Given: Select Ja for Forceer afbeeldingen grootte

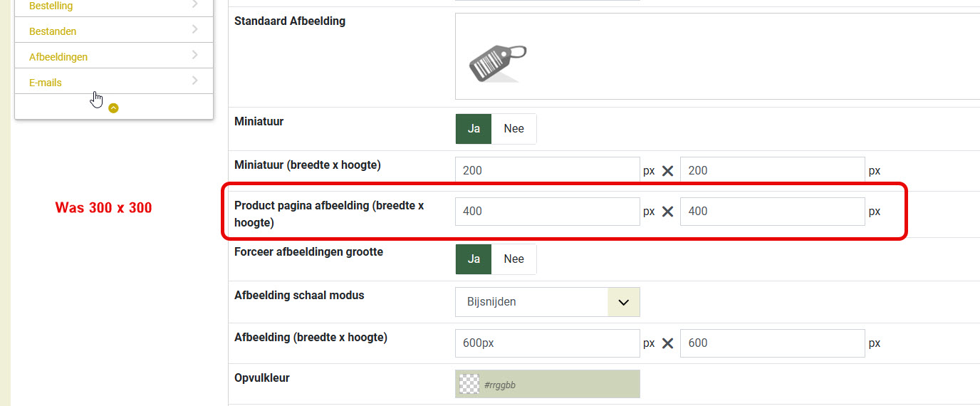Looking at the screenshot, I should tap(474, 259).
